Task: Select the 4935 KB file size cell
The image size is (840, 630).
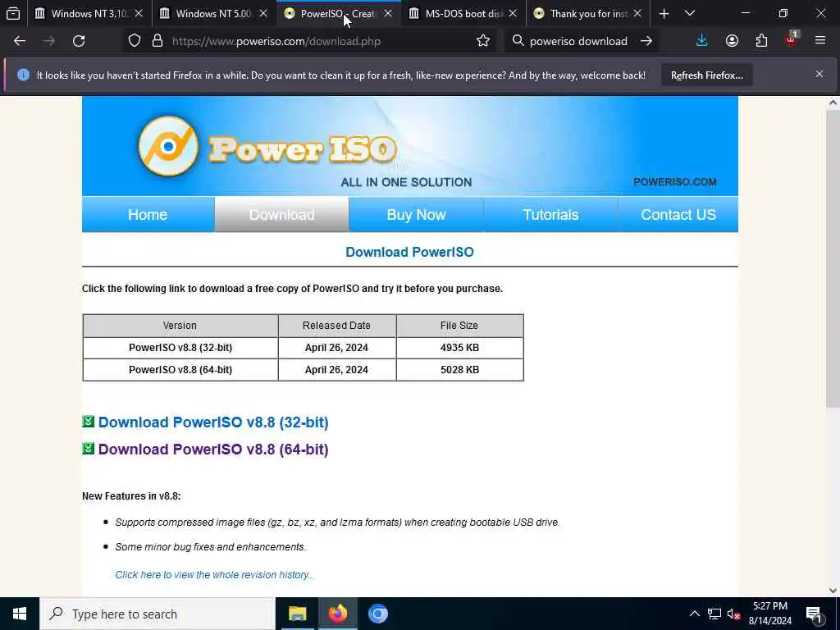Action: [459, 348]
